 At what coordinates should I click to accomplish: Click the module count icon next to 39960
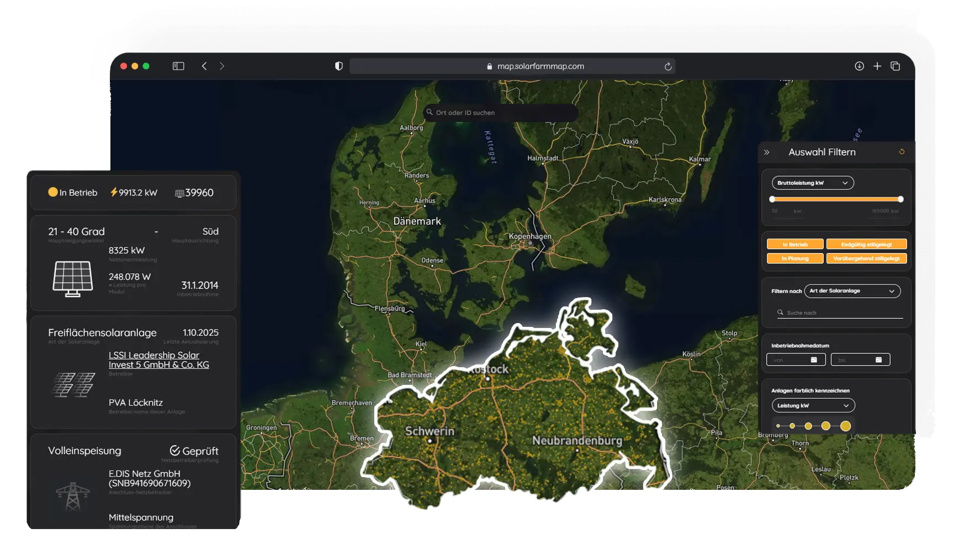coord(179,193)
